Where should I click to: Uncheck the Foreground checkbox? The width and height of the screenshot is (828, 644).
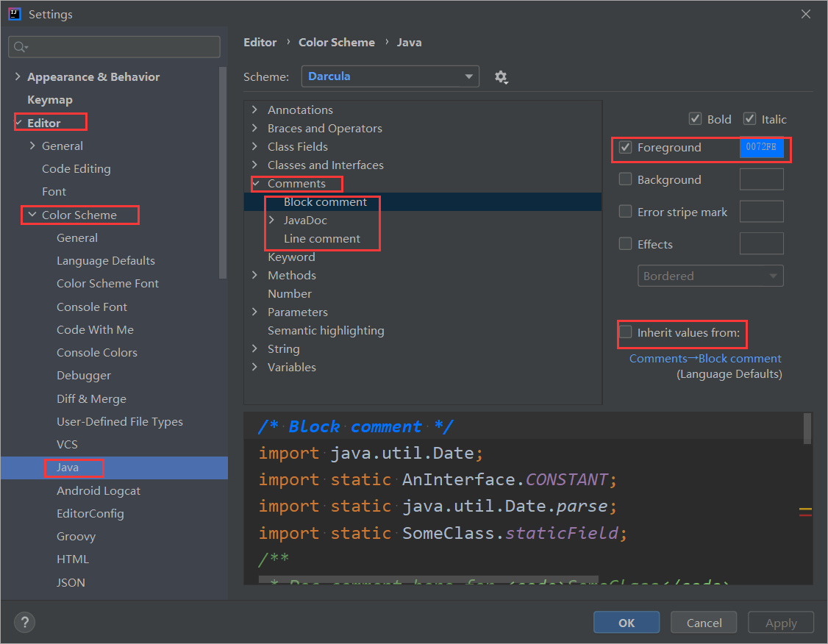(x=625, y=147)
